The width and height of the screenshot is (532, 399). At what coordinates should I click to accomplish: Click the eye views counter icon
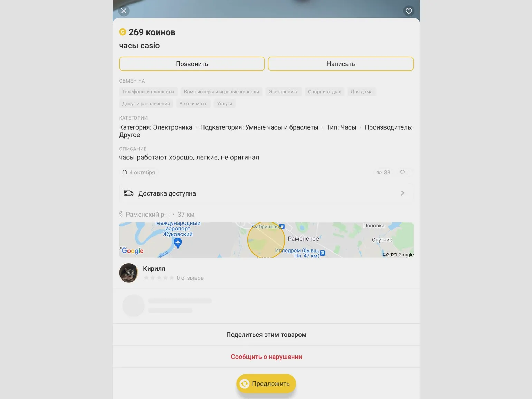pos(379,172)
